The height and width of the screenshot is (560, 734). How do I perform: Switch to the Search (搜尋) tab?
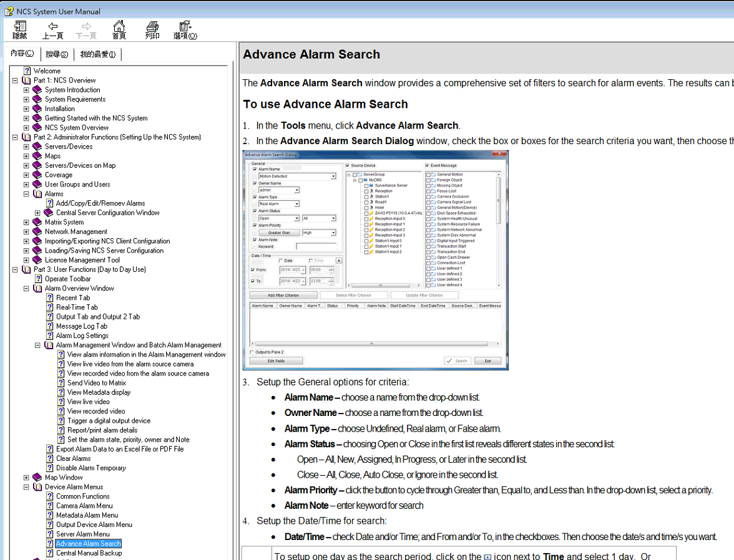(x=57, y=54)
